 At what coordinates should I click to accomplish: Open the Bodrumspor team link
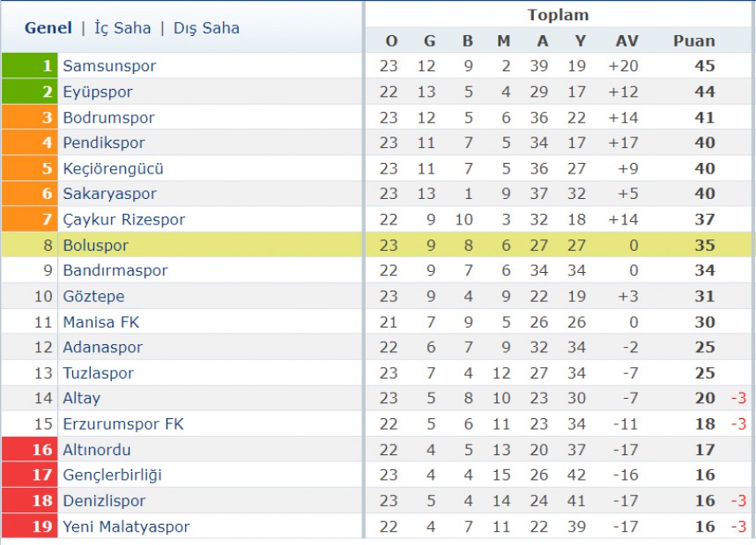point(108,118)
